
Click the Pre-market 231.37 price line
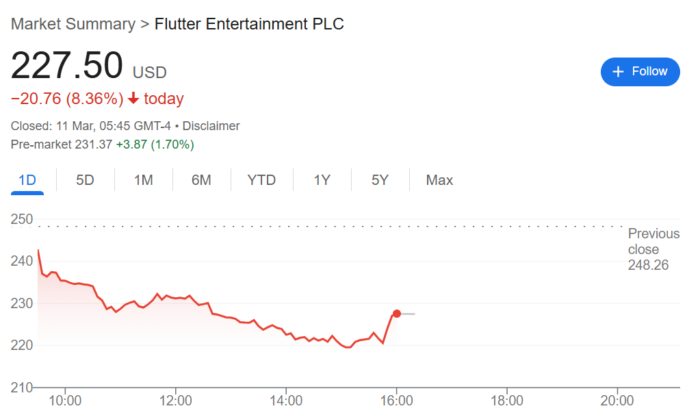click(x=102, y=144)
